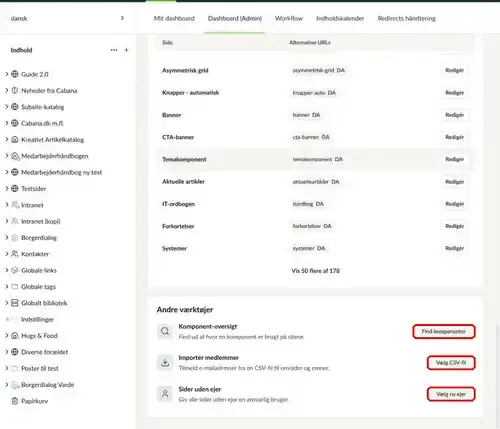Click the magnifier icon for Komponent-oversigt
Viewport: 500px width, 429px height.
click(165, 331)
